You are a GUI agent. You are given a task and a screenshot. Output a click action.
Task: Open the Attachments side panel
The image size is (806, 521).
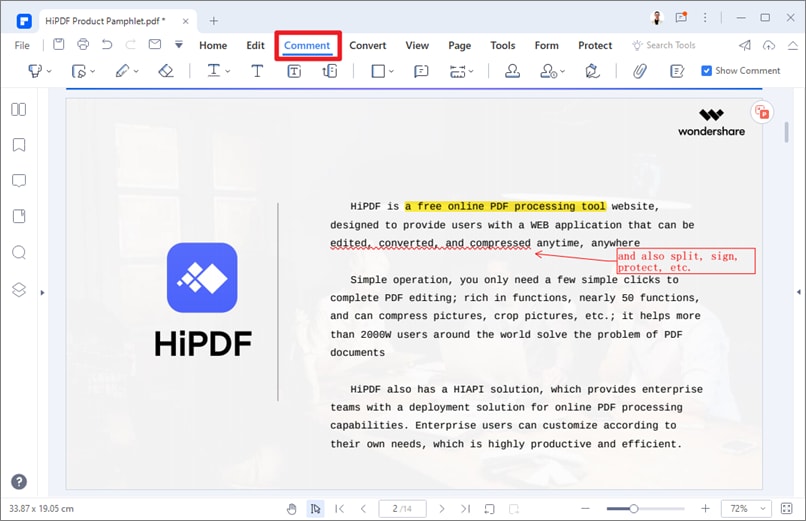click(x=19, y=216)
